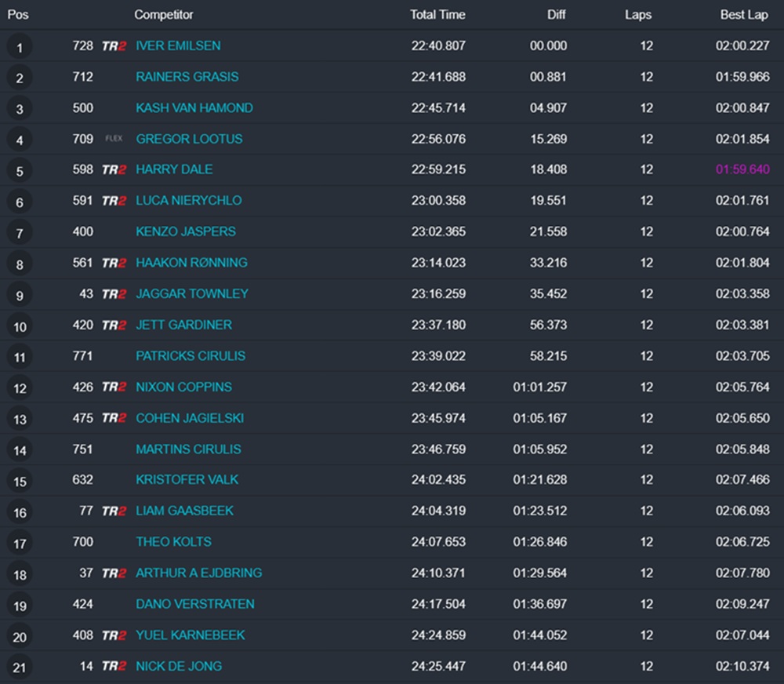Sort by the Total Time column header
This screenshot has height=684, width=784.
(x=437, y=15)
